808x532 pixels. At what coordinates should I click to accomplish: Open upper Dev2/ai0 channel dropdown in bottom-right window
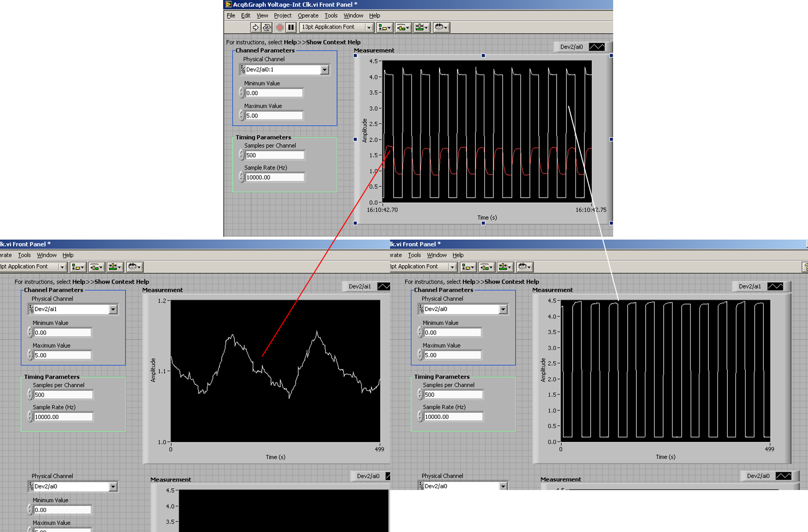coord(503,309)
